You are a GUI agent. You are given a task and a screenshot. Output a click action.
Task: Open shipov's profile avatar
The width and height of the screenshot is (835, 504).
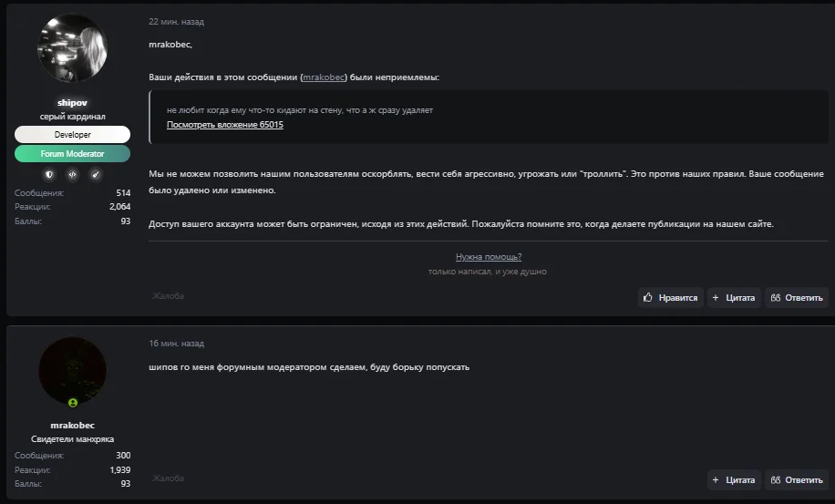(x=72, y=49)
